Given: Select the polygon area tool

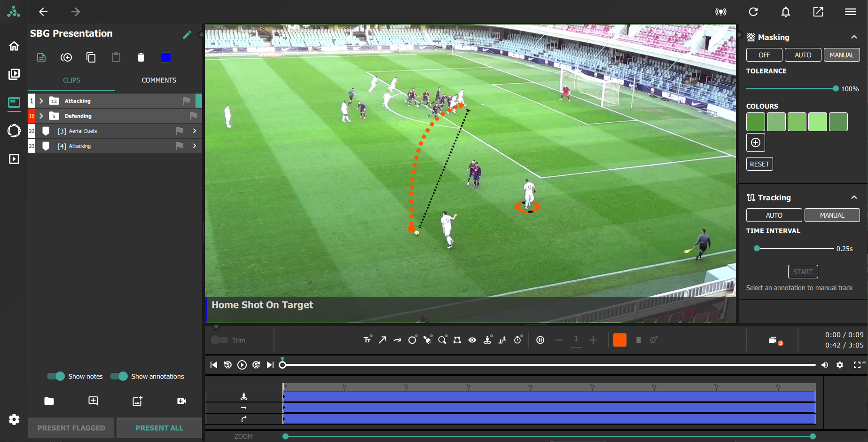Looking at the screenshot, I should (457, 339).
